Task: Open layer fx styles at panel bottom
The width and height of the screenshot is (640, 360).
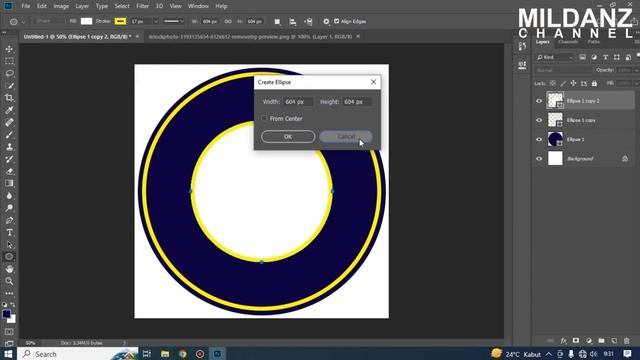Action: (563, 340)
